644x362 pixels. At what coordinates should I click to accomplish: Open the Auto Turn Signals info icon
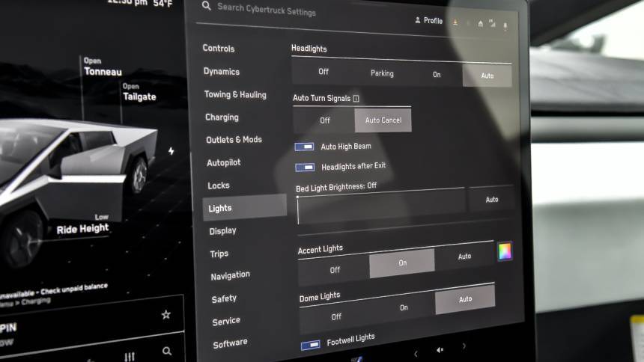pos(356,99)
